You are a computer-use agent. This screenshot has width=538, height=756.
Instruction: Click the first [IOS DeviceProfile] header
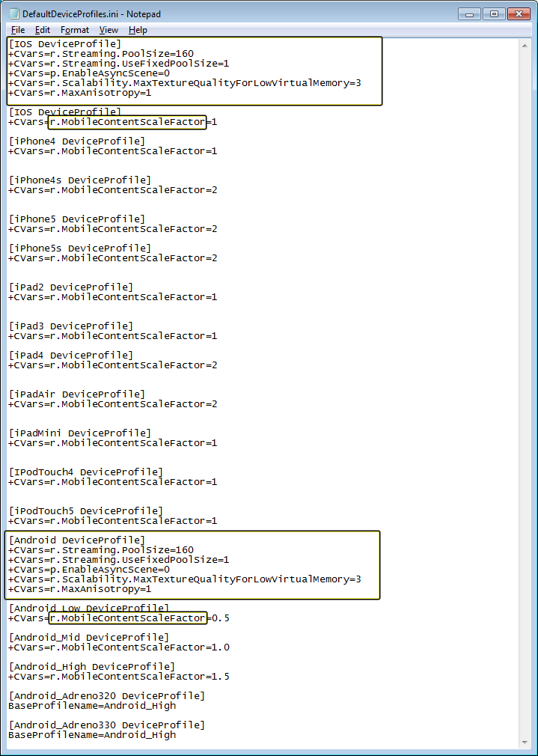pos(65,44)
